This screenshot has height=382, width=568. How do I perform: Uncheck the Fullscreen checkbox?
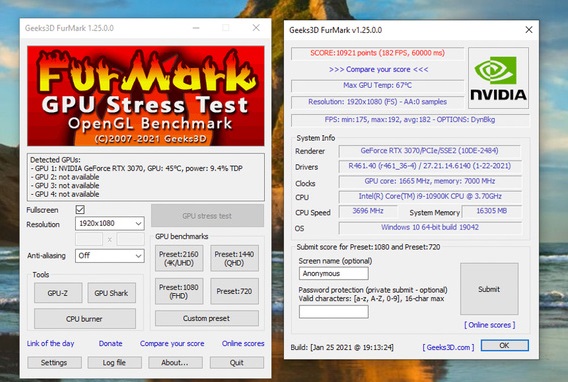[x=80, y=210]
